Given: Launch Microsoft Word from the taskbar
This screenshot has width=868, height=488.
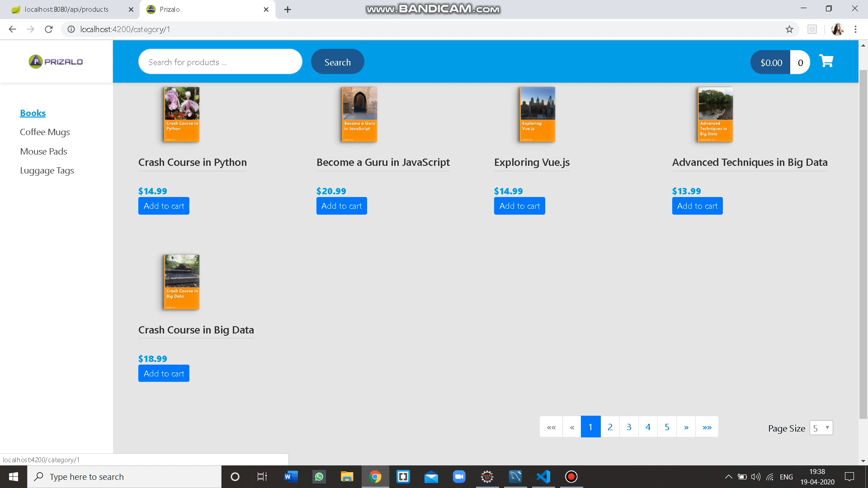Looking at the screenshot, I should [290, 477].
